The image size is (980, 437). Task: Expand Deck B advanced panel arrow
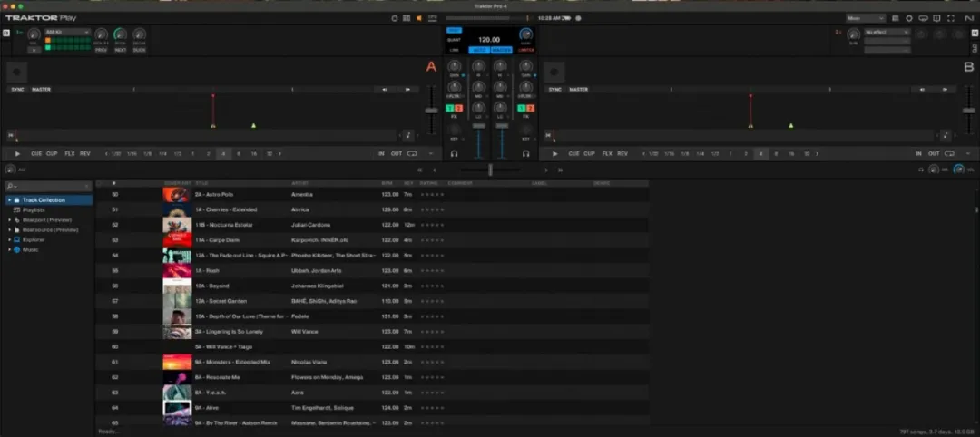click(x=968, y=153)
